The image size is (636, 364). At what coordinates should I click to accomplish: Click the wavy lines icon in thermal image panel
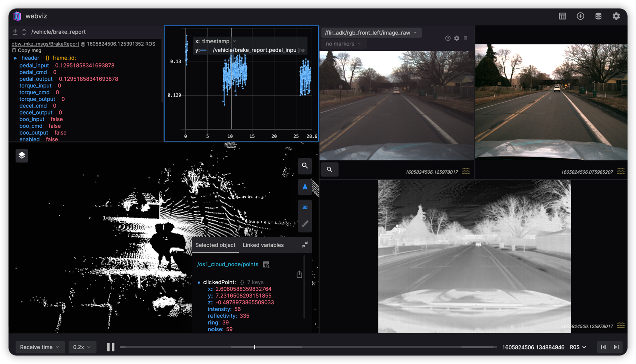click(x=621, y=326)
